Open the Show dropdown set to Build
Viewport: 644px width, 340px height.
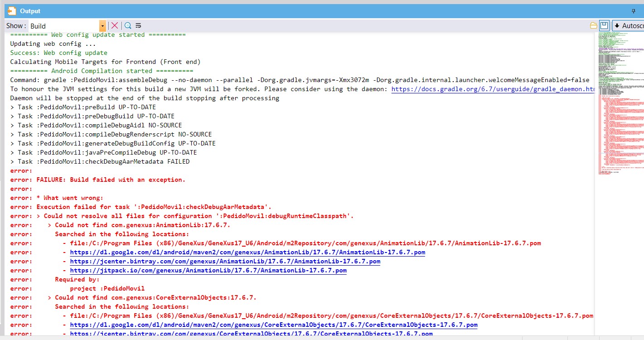pyautogui.click(x=67, y=26)
